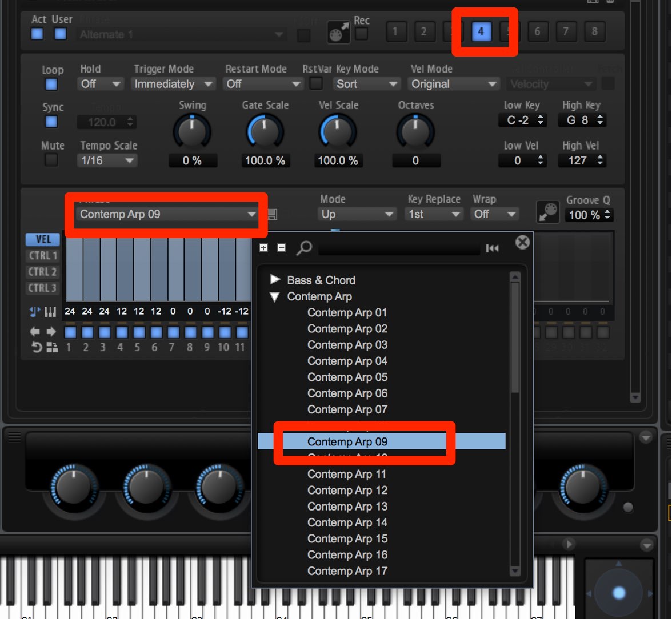
Task: Click the Vel Scale knob
Action: (338, 132)
